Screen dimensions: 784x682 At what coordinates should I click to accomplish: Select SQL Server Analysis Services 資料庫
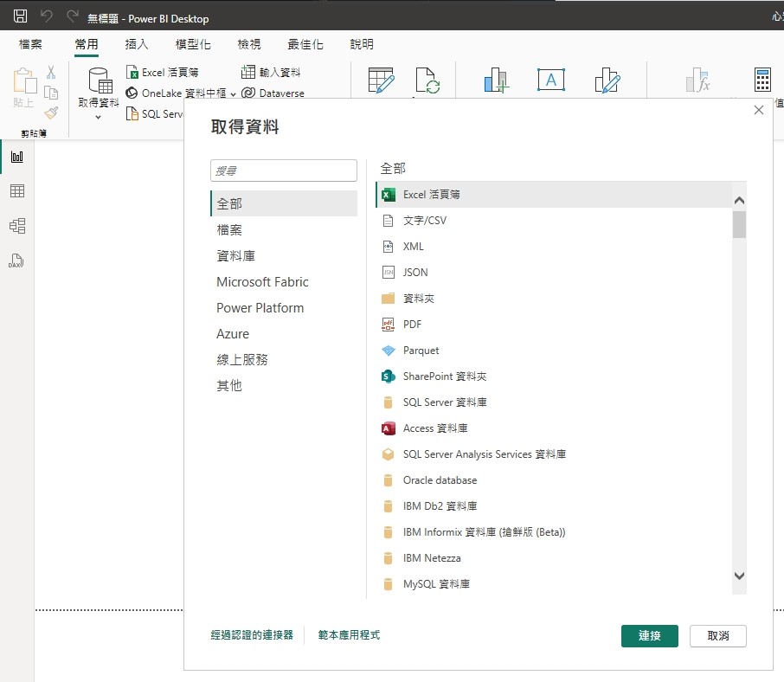554,454
